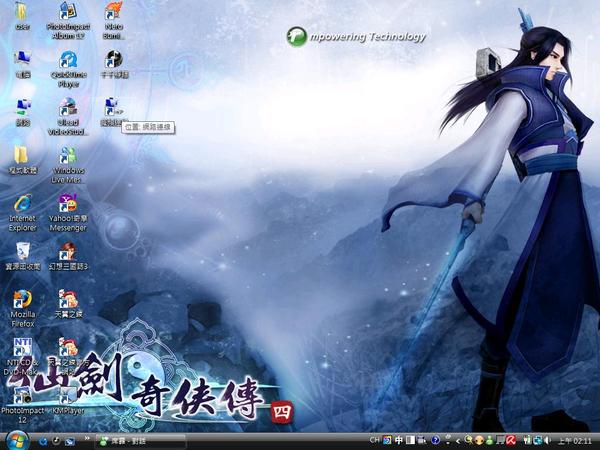Open the black disc music player shortcut

click(x=114, y=64)
